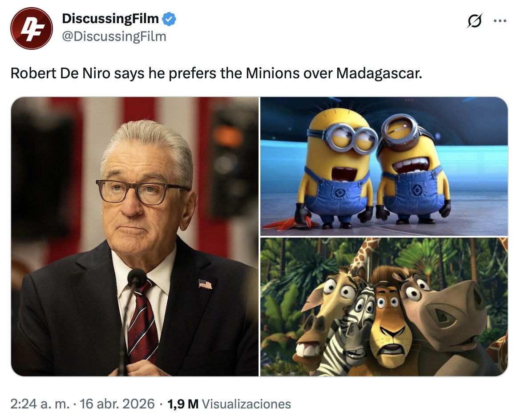Image resolution: width=518 pixels, height=420 pixels.
Task: Open the three-dot more options menu
Action: click(500, 21)
